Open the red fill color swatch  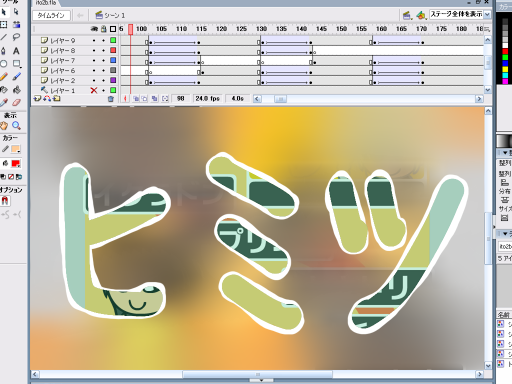click(x=15, y=163)
